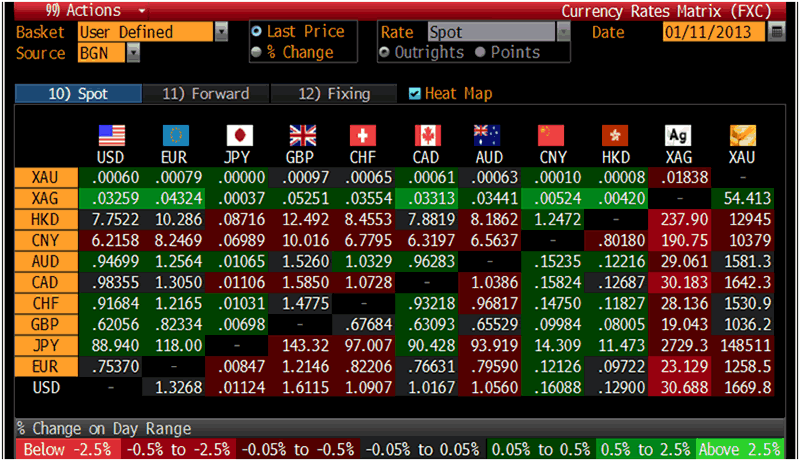Image resolution: width=800 pixels, height=460 pixels.
Task: Choose the Points radio option
Action: (x=480, y=52)
